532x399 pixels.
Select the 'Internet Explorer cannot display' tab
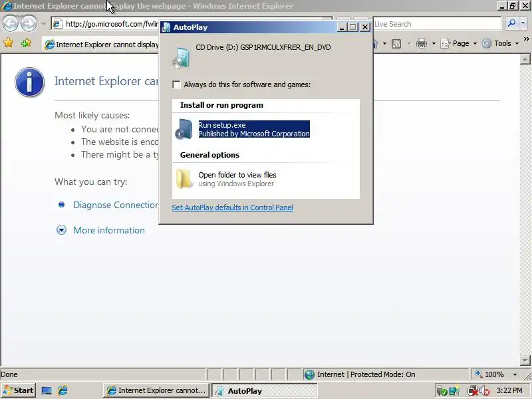[x=102, y=45]
